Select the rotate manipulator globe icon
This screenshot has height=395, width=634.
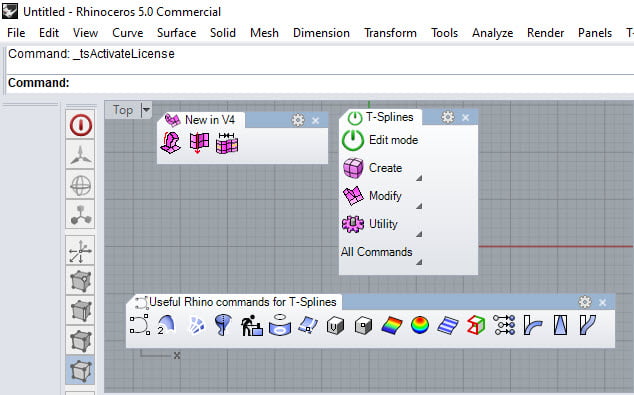click(x=80, y=185)
